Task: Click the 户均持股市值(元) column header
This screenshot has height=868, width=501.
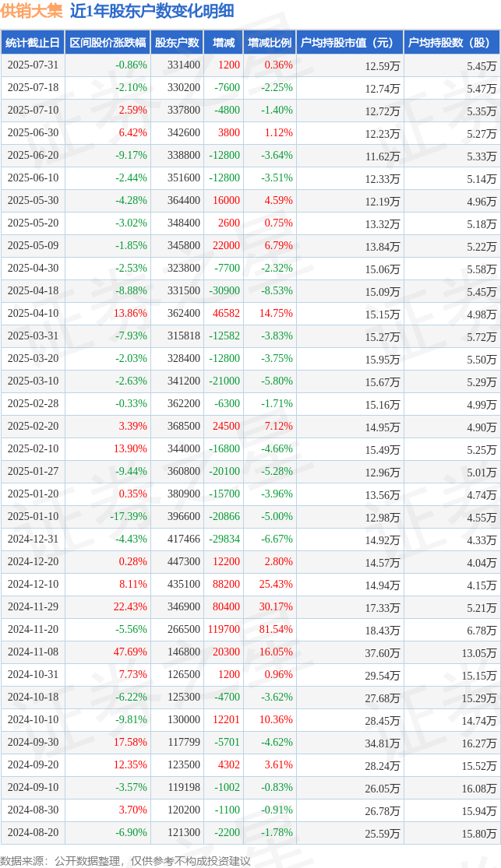Action: (350, 43)
